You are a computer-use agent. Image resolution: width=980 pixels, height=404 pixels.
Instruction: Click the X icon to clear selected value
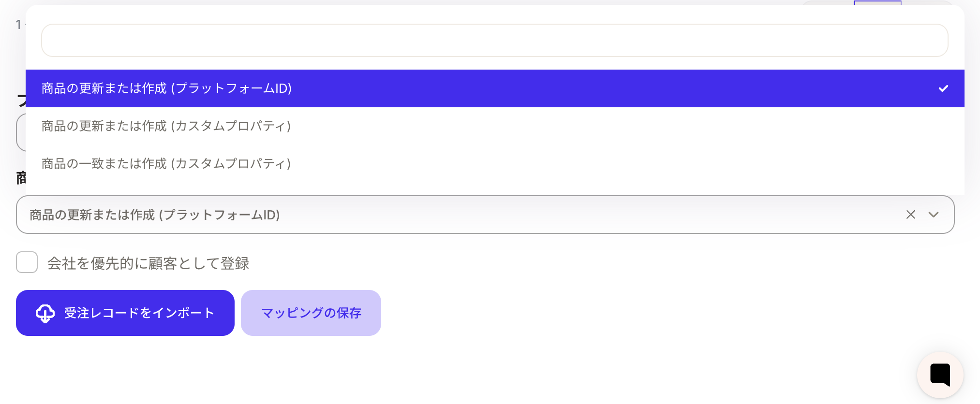911,215
